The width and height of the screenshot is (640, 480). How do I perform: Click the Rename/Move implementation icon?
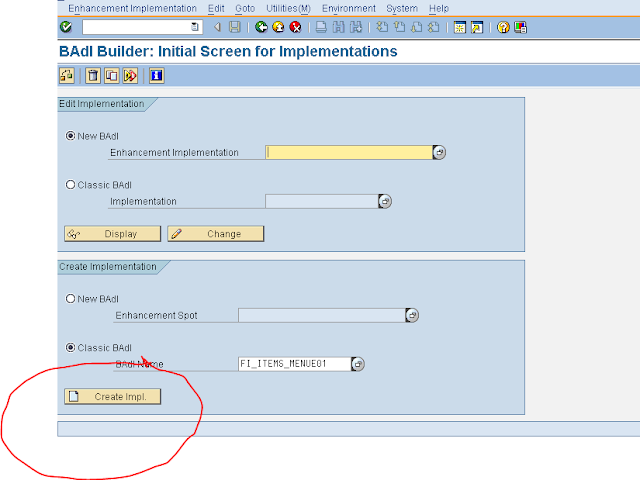(x=67, y=76)
